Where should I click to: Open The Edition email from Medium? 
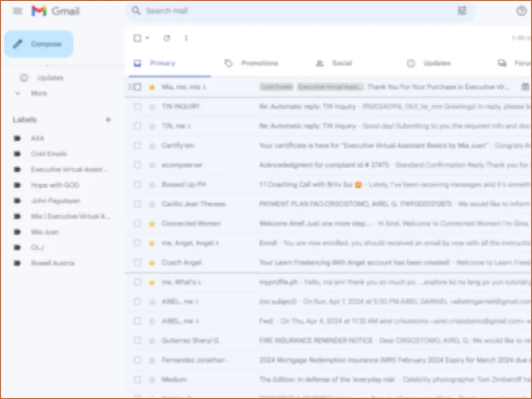tap(329, 379)
